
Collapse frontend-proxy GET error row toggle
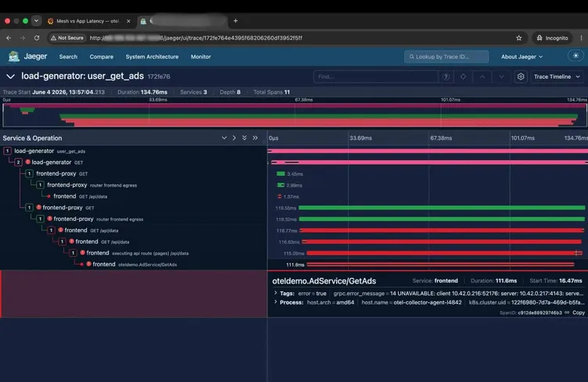pyautogui.click(x=29, y=208)
